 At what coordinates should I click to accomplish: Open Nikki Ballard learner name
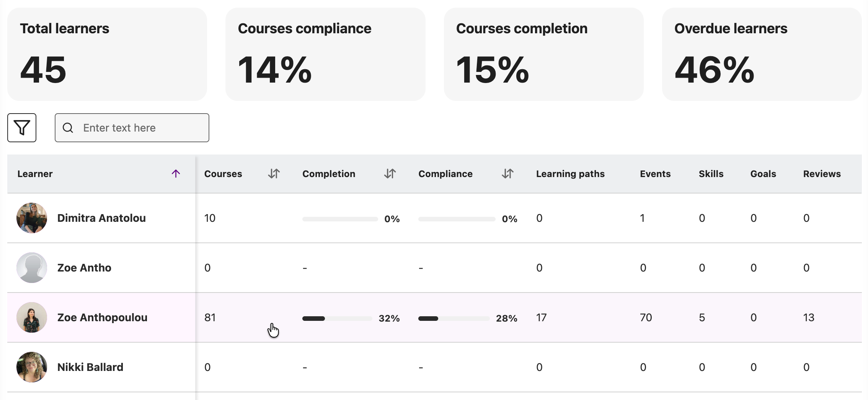coord(90,367)
